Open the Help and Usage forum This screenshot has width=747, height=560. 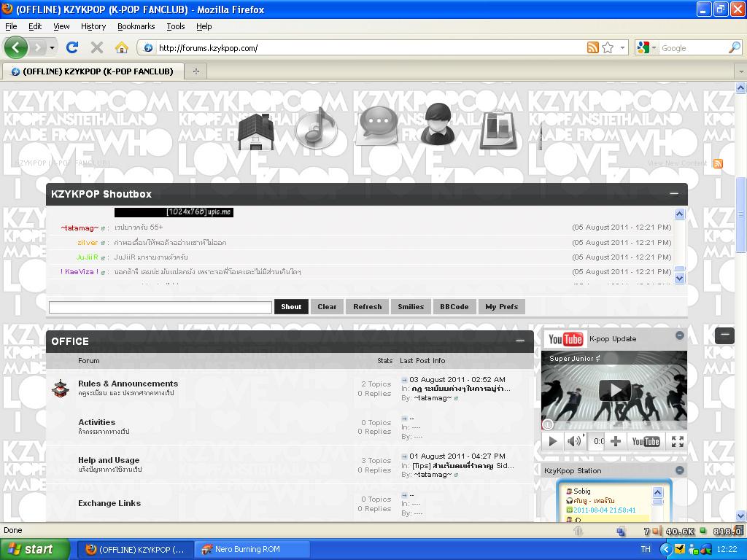point(109,460)
